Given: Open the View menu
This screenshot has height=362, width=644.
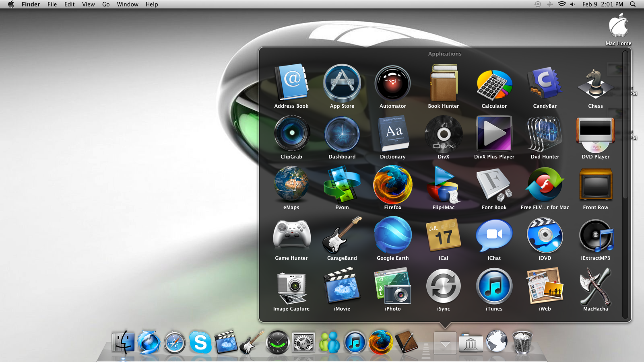Looking at the screenshot, I should tap(89, 4).
